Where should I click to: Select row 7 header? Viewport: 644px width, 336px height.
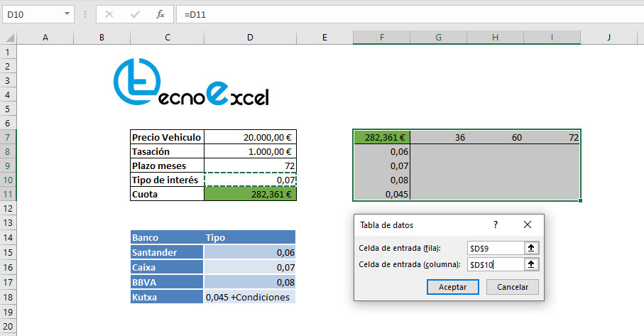click(8, 137)
